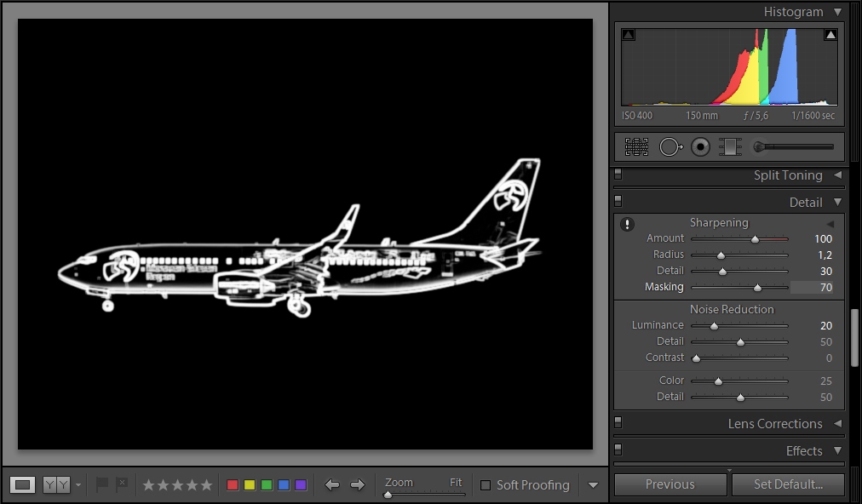Switch to Loupe view mode

pyautogui.click(x=23, y=484)
